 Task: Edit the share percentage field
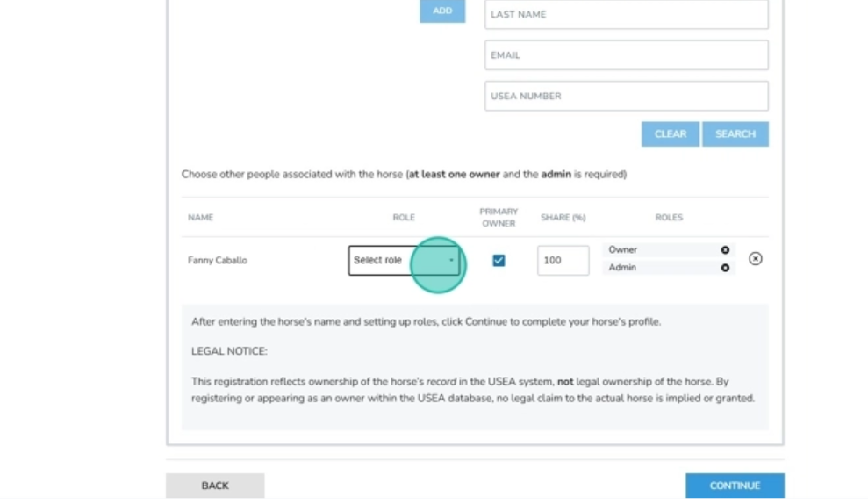[x=563, y=260]
